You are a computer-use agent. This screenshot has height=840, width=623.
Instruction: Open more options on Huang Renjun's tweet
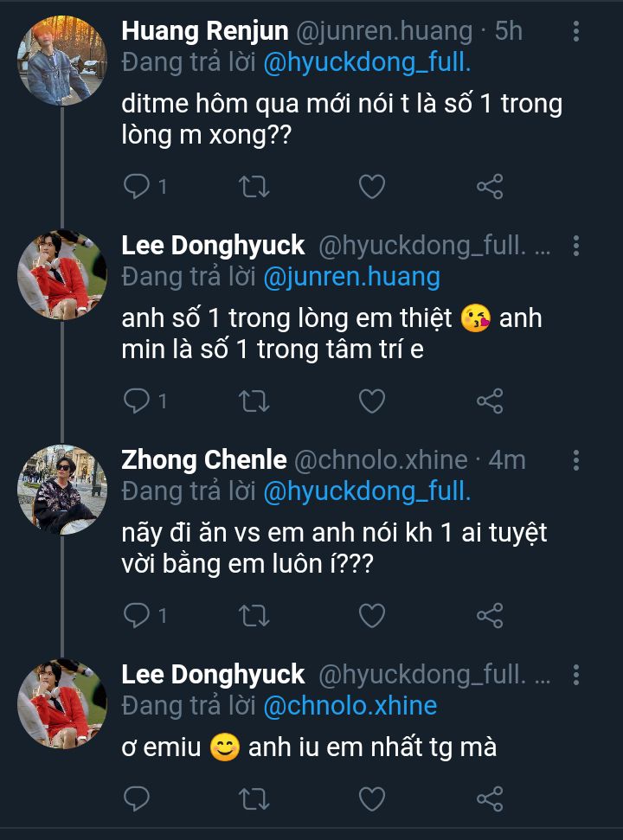tap(577, 32)
